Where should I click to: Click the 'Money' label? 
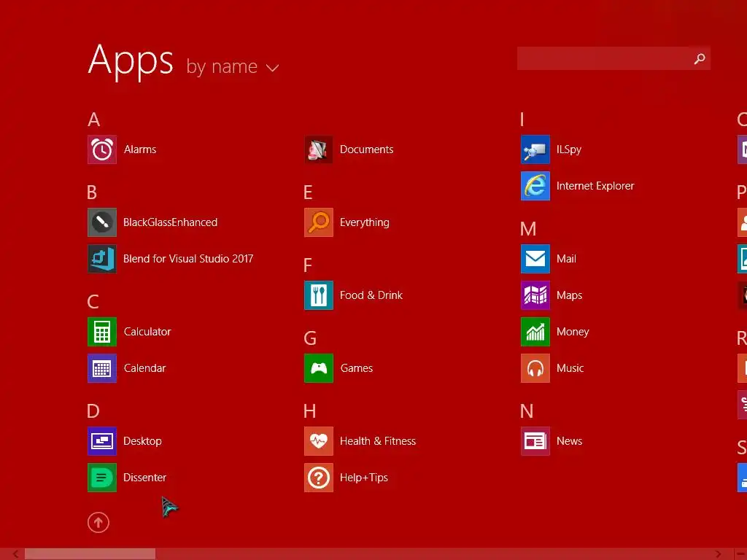click(x=573, y=332)
